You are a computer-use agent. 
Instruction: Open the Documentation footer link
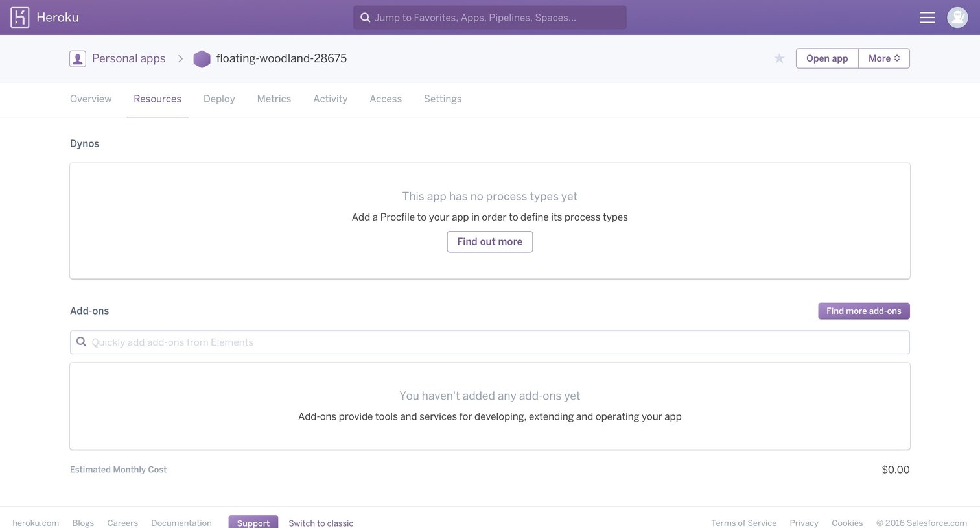pyautogui.click(x=181, y=523)
